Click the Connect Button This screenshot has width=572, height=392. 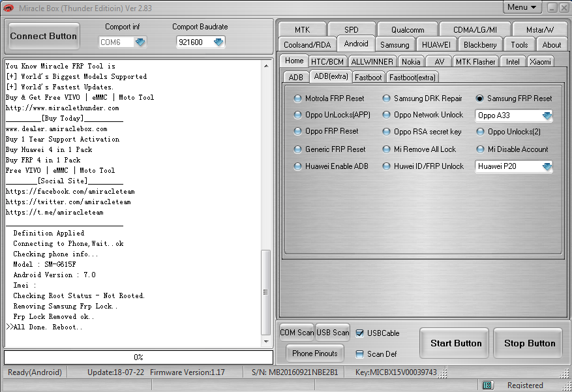[44, 36]
